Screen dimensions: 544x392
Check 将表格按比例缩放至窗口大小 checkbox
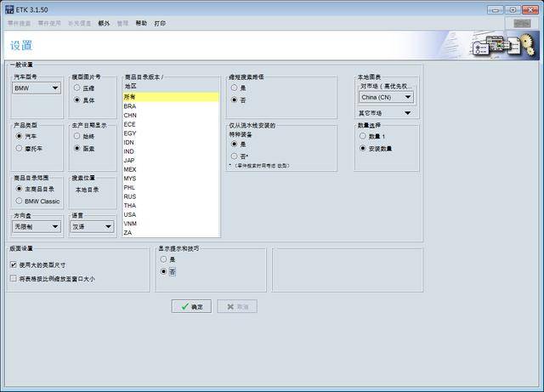(x=14, y=278)
